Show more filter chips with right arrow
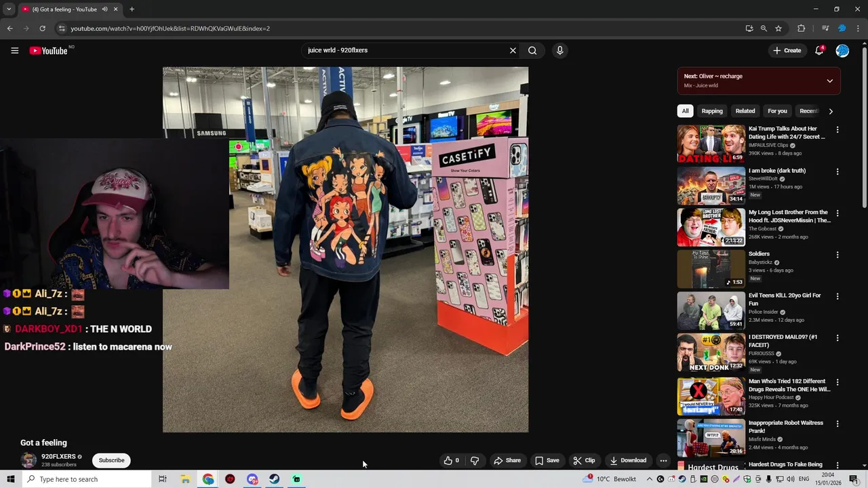Screen dimensions: 868x488 click(x=831, y=111)
